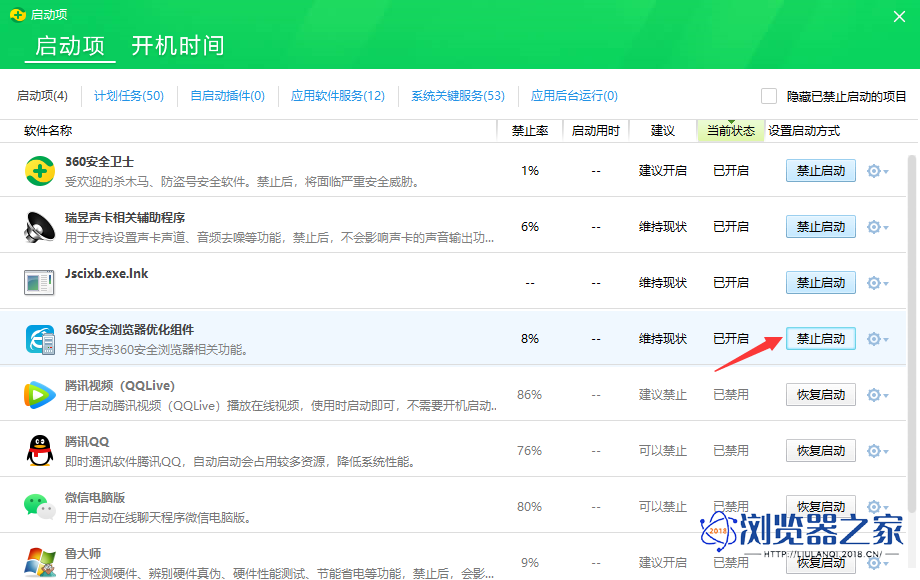920x580 pixels.
Task: Click the 86% 禁止率 value for 腾讯视频
Action: click(x=529, y=395)
